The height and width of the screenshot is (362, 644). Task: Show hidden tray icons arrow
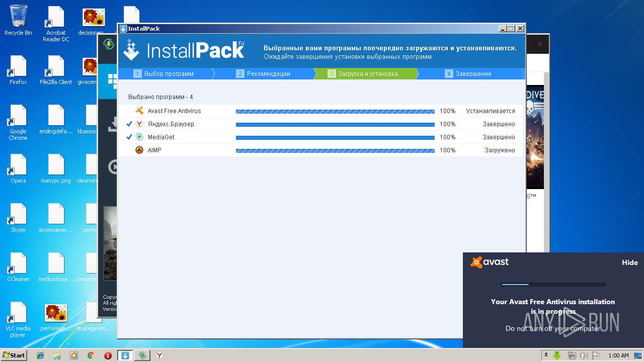[x=546, y=355]
